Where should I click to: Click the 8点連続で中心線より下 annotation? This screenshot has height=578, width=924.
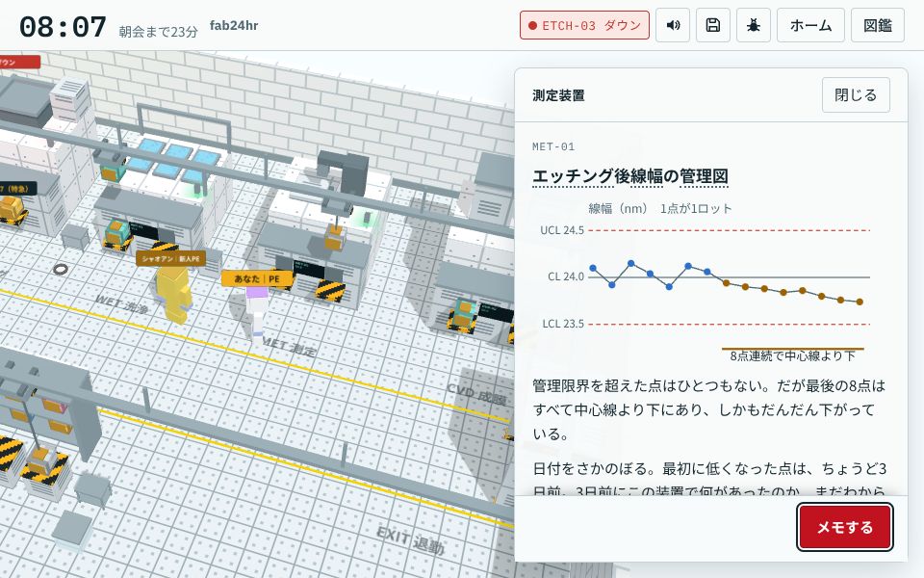click(x=792, y=356)
